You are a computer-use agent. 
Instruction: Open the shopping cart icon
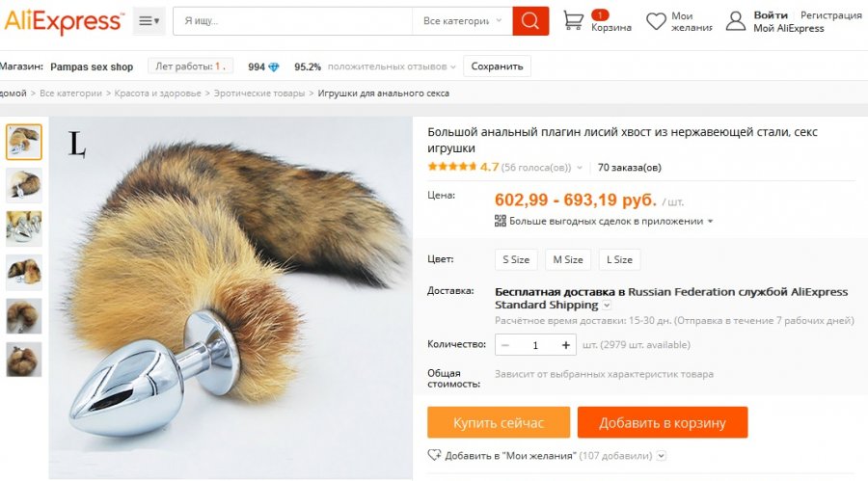pos(574,20)
